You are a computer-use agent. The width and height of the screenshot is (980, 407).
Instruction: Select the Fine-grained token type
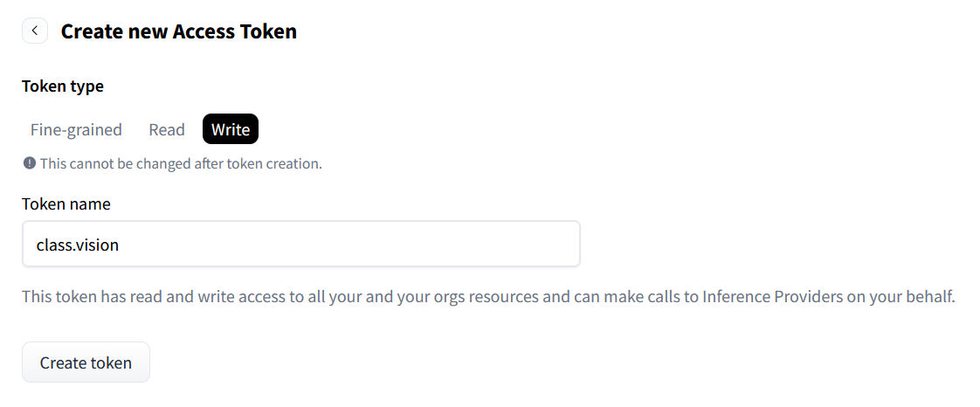(x=76, y=129)
